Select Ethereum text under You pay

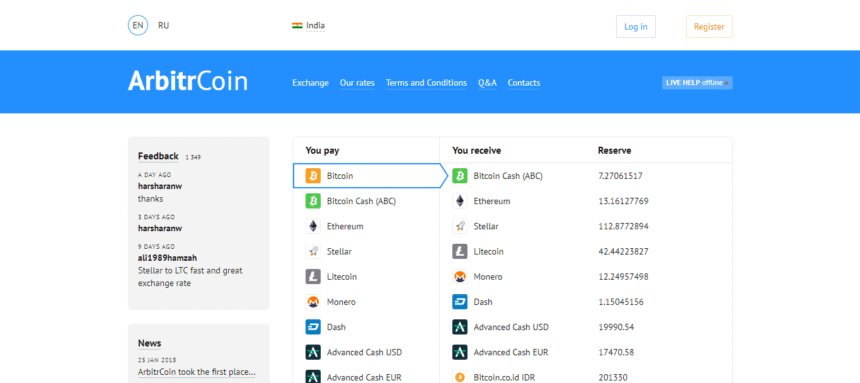[345, 227]
